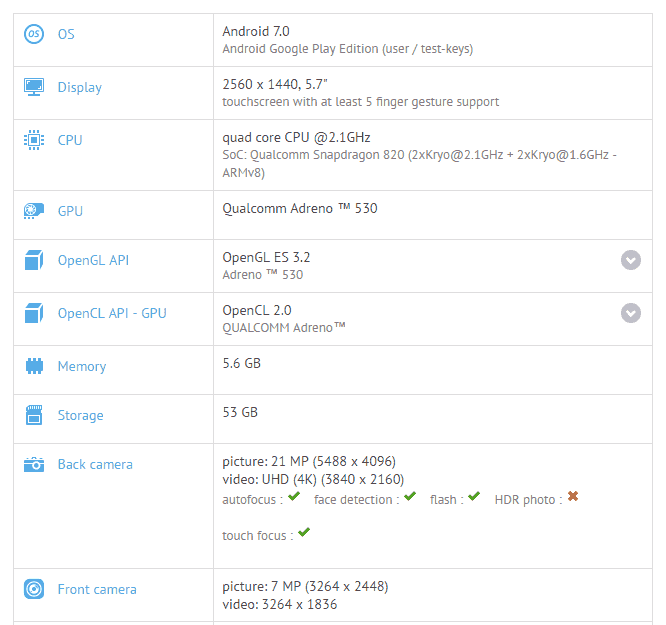This screenshot has width=666, height=625.
Task: Click the Memory chip icon
Action: pos(34,366)
